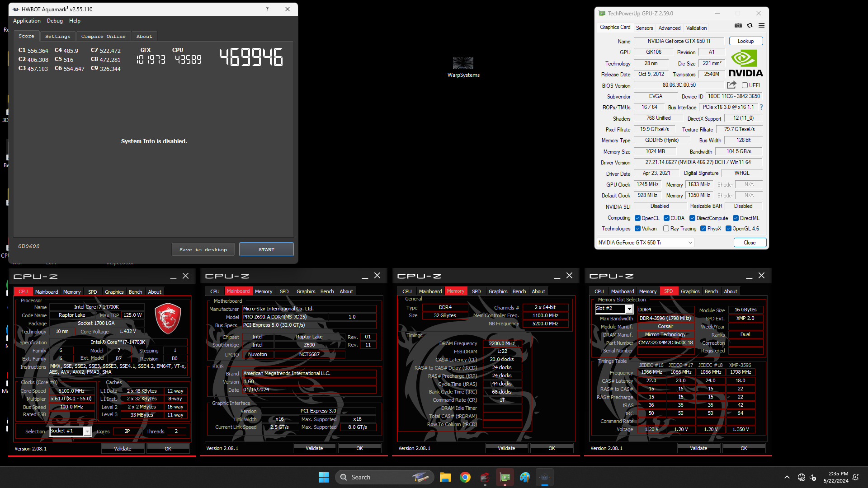The height and width of the screenshot is (488, 868).
Task: Click the Intel Core i7 14700K name field
Action: [96, 307]
